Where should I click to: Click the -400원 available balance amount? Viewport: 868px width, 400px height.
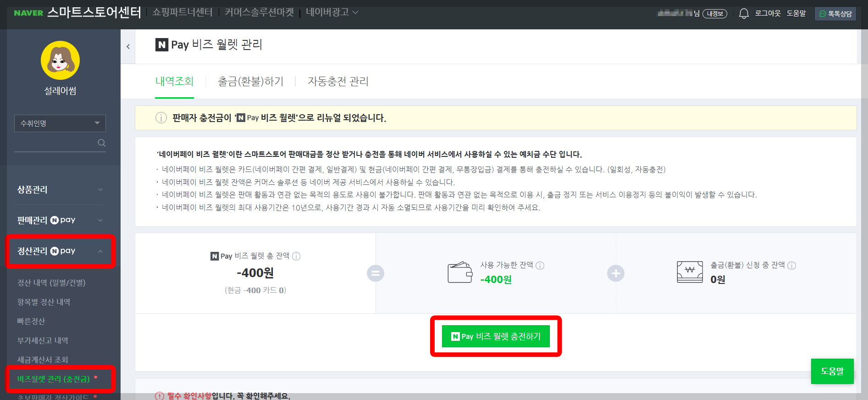[496, 279]
